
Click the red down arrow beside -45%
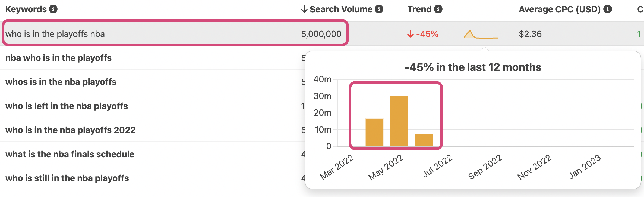[410, 34]
